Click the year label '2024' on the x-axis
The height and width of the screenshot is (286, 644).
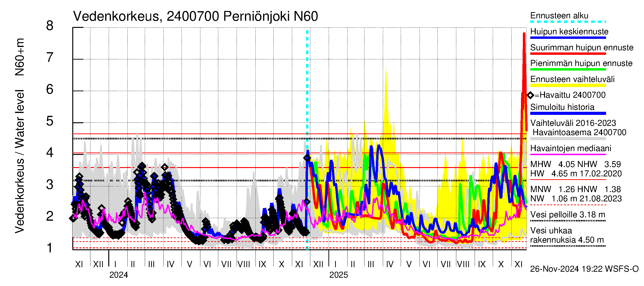pyautogui.click(x=119, y=275)
